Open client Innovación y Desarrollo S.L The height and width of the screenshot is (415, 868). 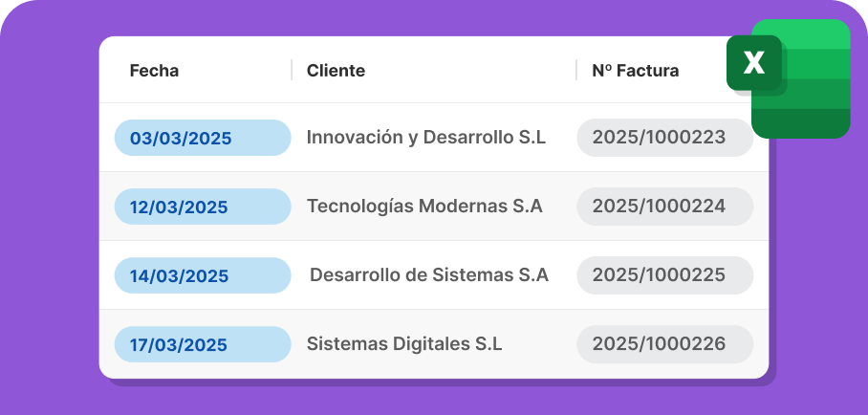[426, 138]
